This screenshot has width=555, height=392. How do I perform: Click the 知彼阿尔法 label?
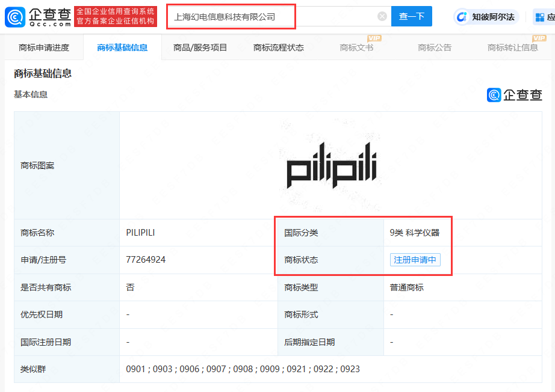493,17
